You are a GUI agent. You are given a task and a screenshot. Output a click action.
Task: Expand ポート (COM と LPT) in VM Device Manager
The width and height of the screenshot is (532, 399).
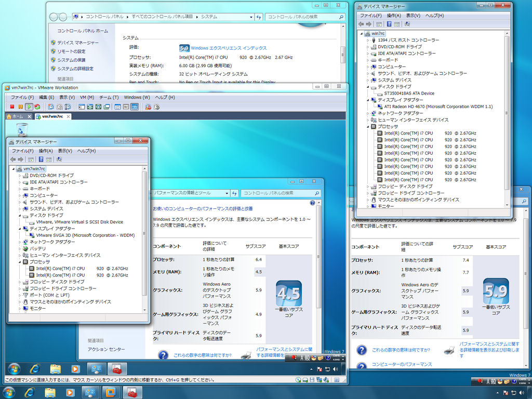coord(20,295)
